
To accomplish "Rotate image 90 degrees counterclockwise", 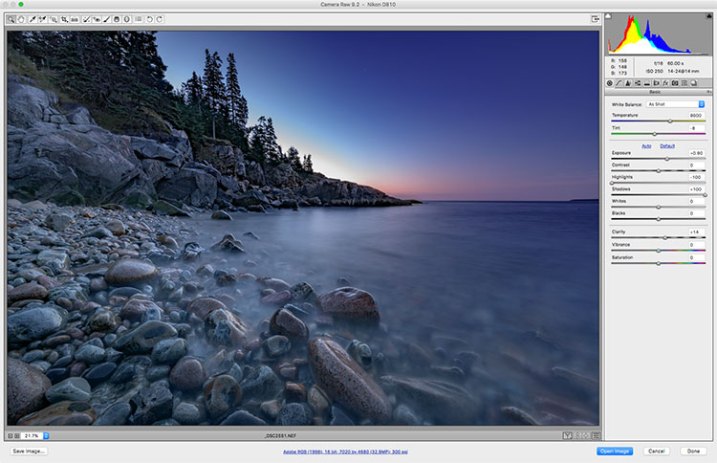I will (x=150, y=19).
